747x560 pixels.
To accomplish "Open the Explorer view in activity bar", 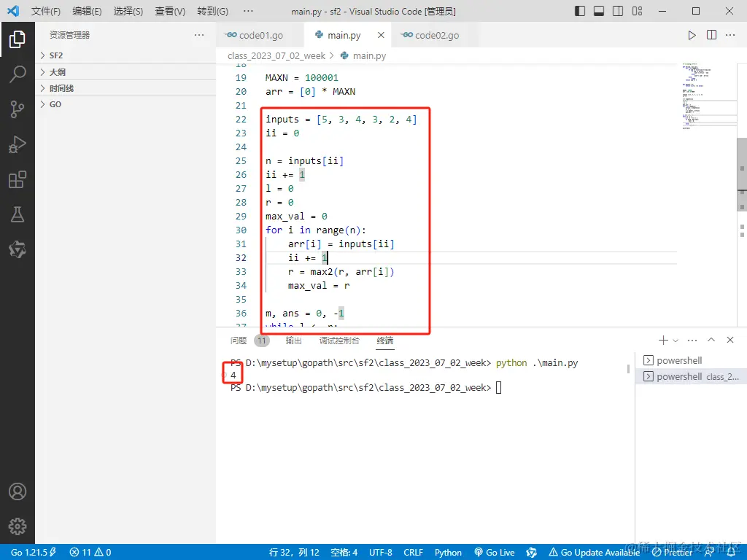I will tap(18, 39).
